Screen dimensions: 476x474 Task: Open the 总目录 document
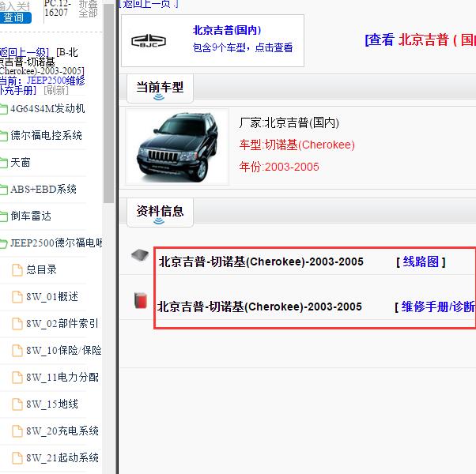[x=41, y=269]
